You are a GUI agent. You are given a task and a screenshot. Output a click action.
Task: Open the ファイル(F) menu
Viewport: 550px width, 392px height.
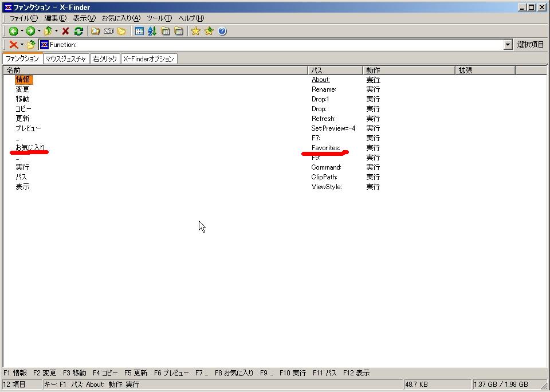pos(23,18)
